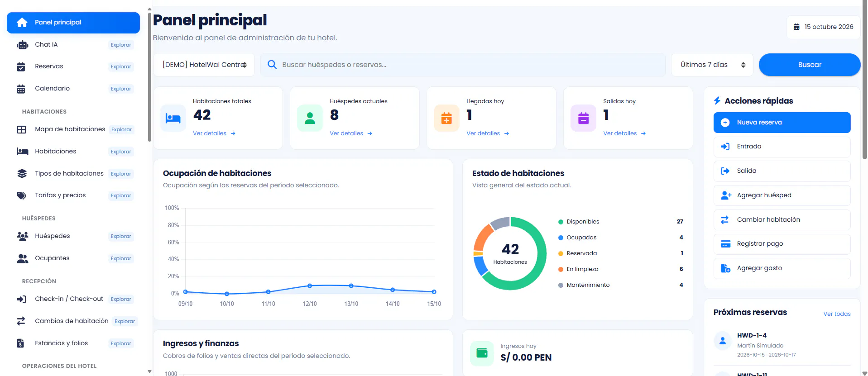Image resolution: width=868 pixels, height=376 pixels.
Task: Open Chat IA robot icon
Action: (x=22, y=45)
